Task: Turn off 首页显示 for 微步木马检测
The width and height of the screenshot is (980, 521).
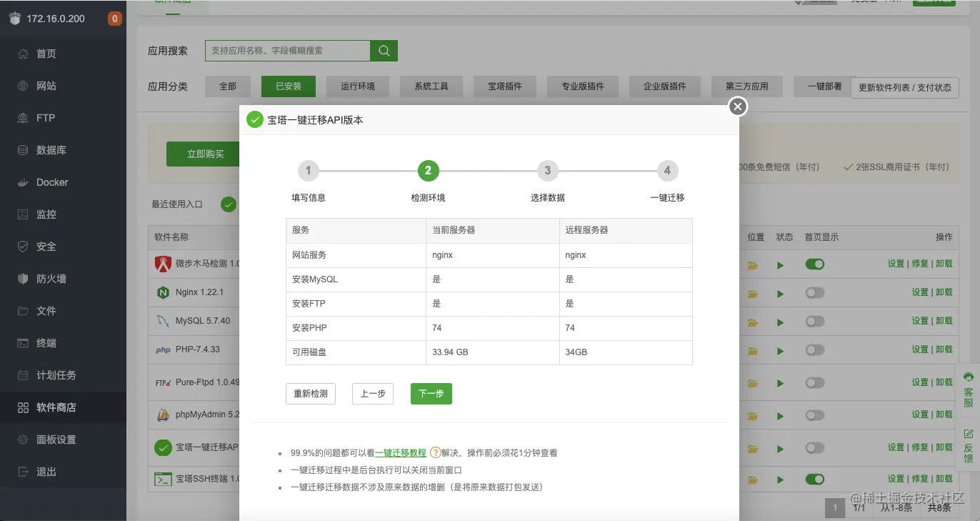Action: tap(815, 264)
